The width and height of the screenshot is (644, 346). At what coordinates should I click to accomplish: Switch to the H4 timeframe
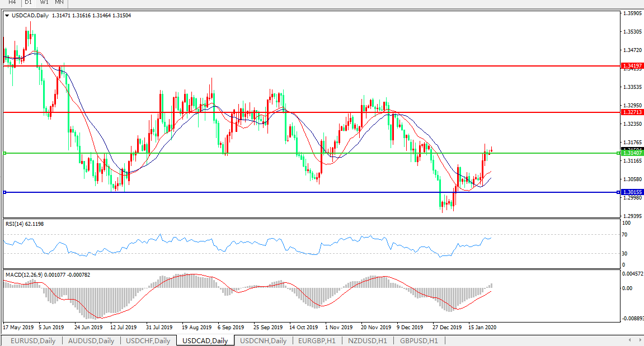pos(12,2)
